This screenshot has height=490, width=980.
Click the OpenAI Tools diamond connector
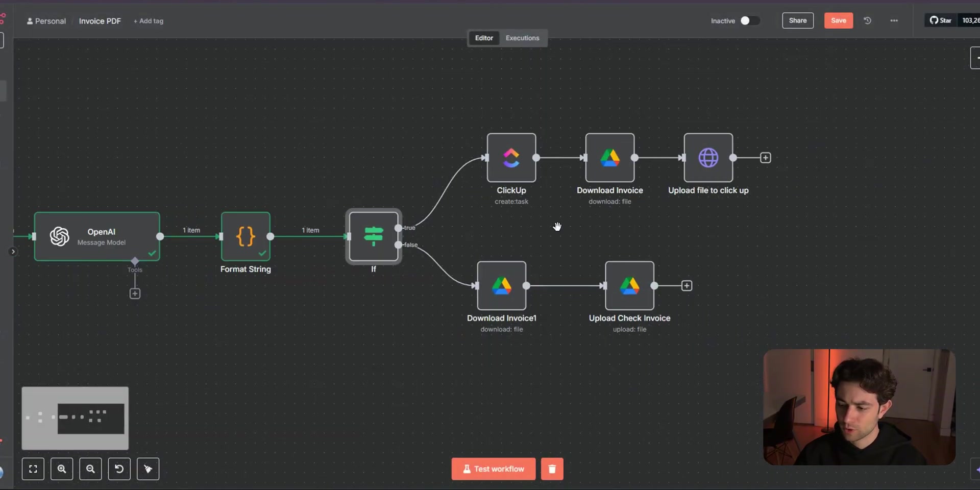coord(135,261)
